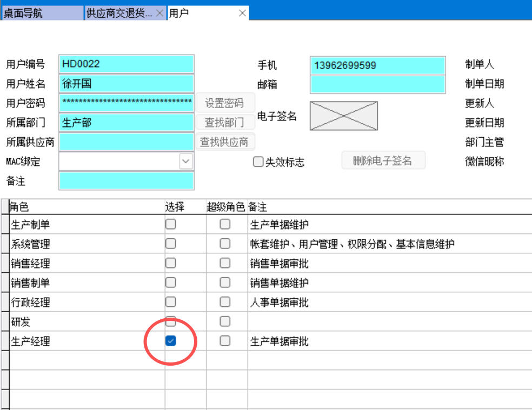
Task: Click the 备注 input field
Action: (126, 180)
